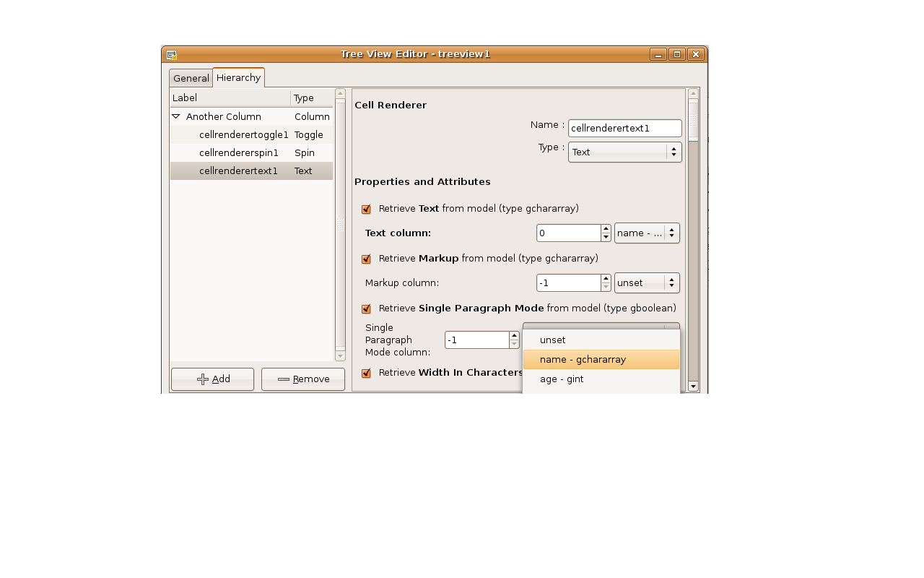Open the renderer Type dropdown
This screenshot has width=924, height=578.
625,152
